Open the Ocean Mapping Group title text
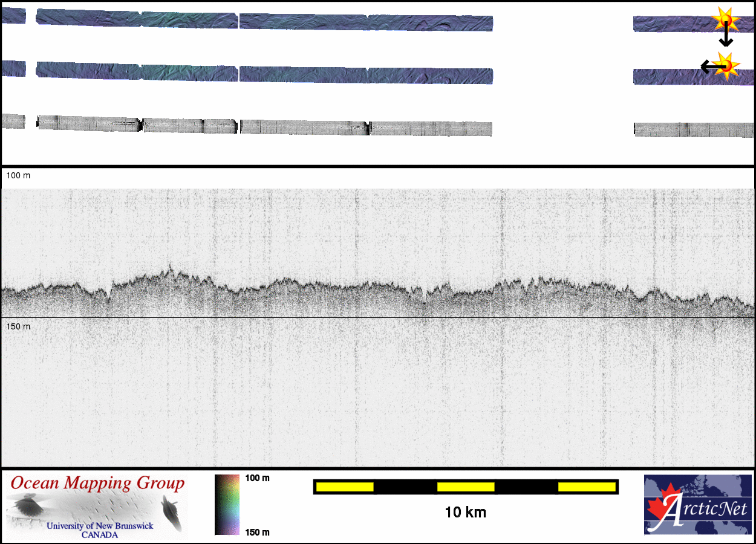756x544 pixels. click(x=97, y=484)
